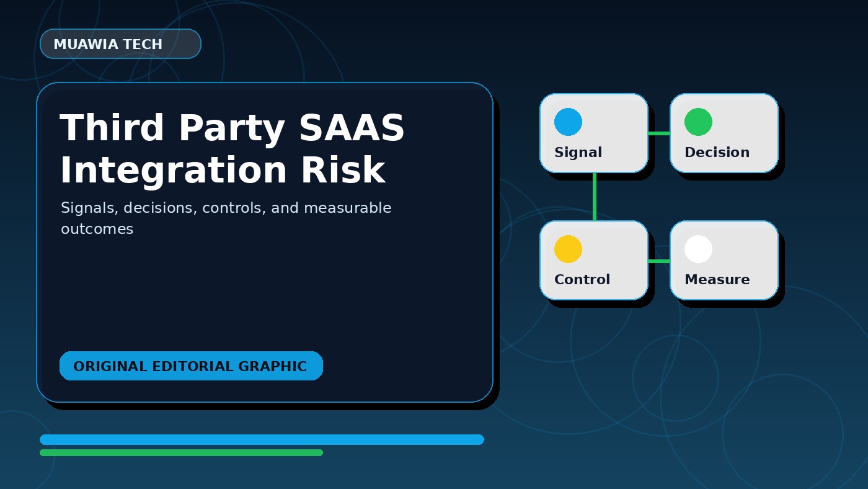Click the Decision label text
Image resolution: width=868 pixels, height=489 pixels.
click(x=717, y=153)
